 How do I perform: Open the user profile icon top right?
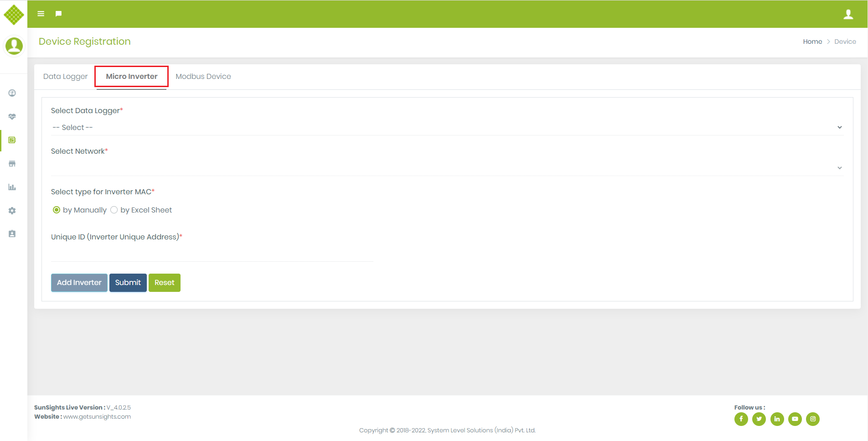click(x=848, y=14)
